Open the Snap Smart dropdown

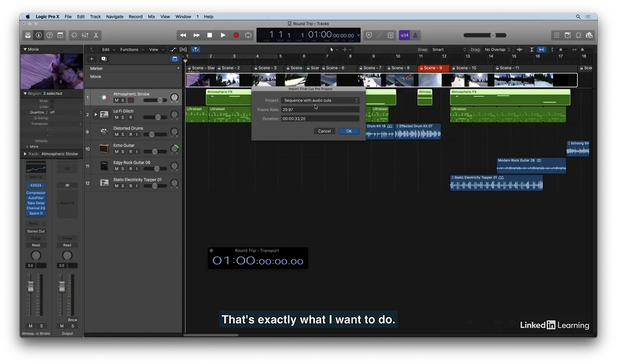[x=448, y=50]
